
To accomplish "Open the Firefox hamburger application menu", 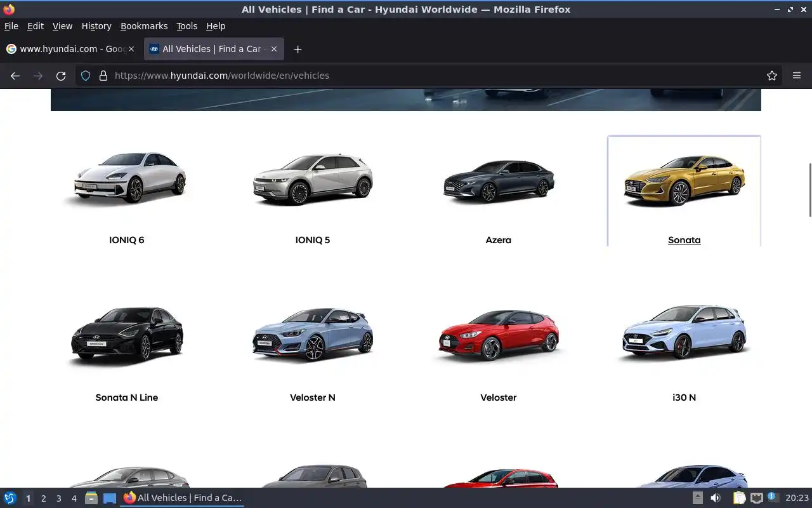I will [797, 76].
